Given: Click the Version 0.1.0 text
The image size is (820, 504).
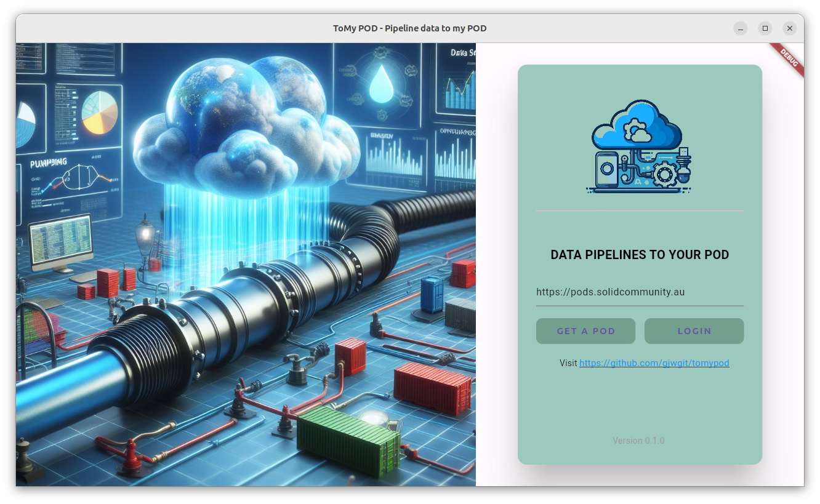Looking at the screenshot, I should tap(638, 441).
